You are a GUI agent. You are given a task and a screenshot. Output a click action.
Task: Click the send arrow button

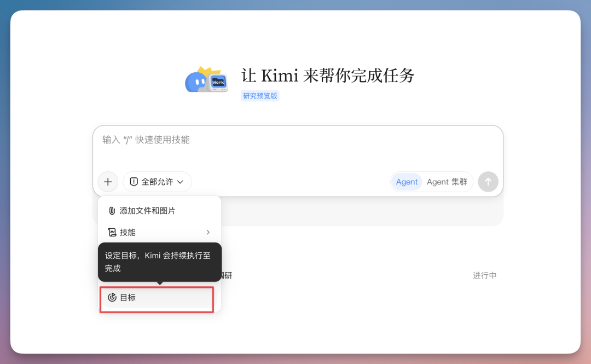point(488,182)
